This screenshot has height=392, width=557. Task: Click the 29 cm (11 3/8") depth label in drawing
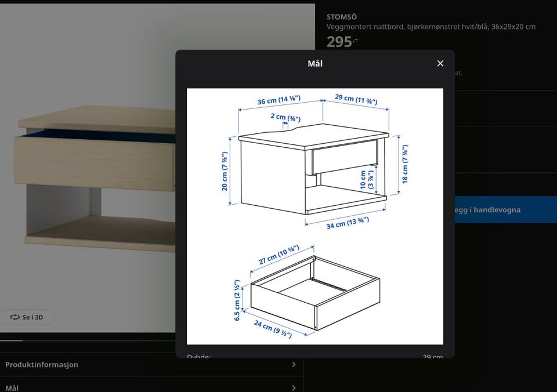click(356, 99)
